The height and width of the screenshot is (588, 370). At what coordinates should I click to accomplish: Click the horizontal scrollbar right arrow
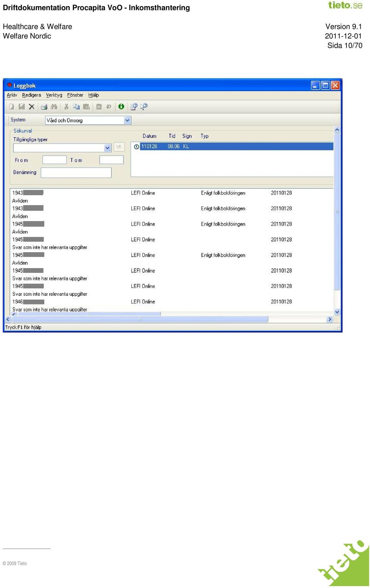coord(330,319)
